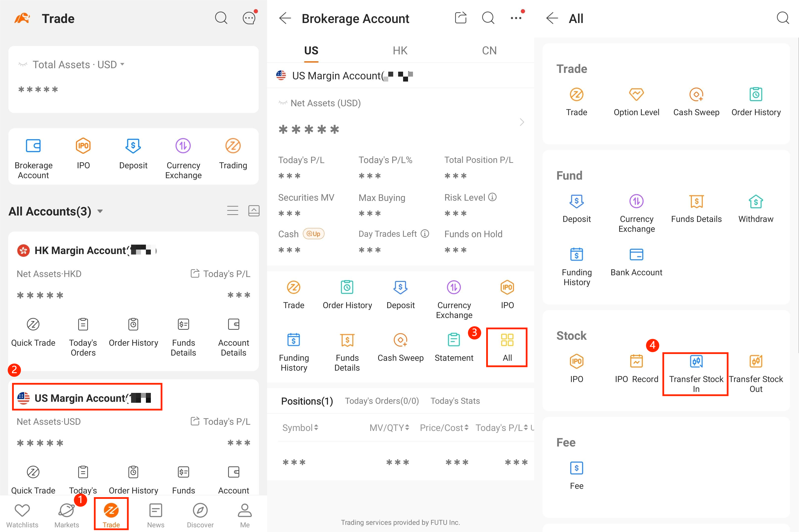Open Cash Sweep in Brokerage Account grid
The image size is (799, 532).
pos(400,347)
